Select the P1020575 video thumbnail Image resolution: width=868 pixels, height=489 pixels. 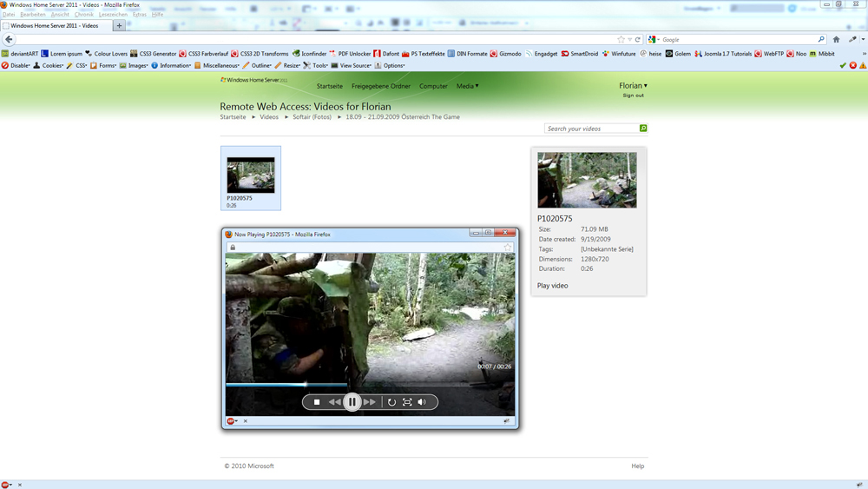[x=251, y=178]
